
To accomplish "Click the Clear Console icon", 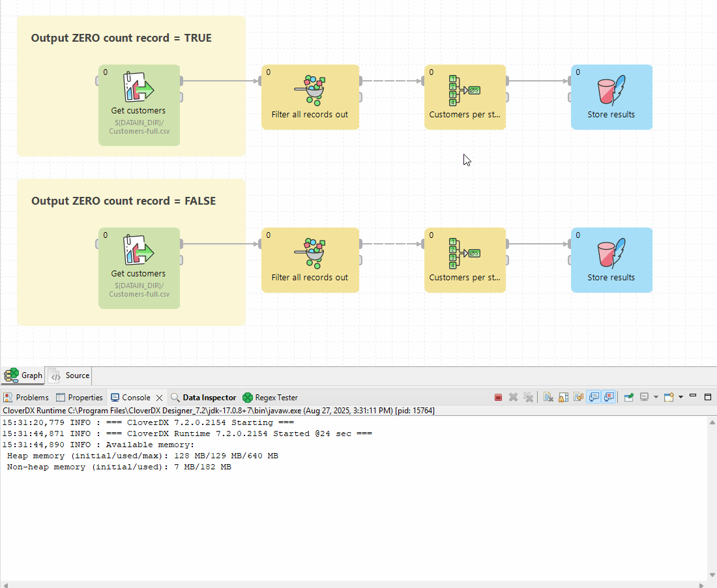I will click(548, 397).
